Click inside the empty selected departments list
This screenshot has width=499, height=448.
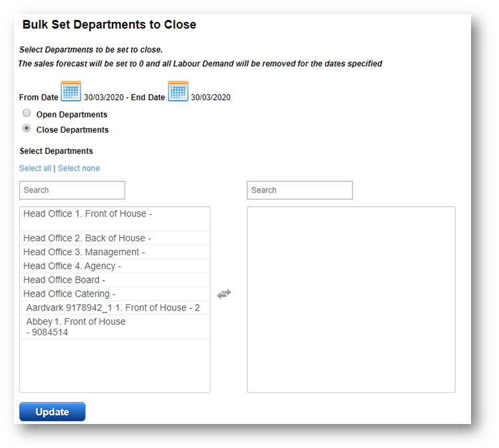pyautogui.click(x=350, y=300)
